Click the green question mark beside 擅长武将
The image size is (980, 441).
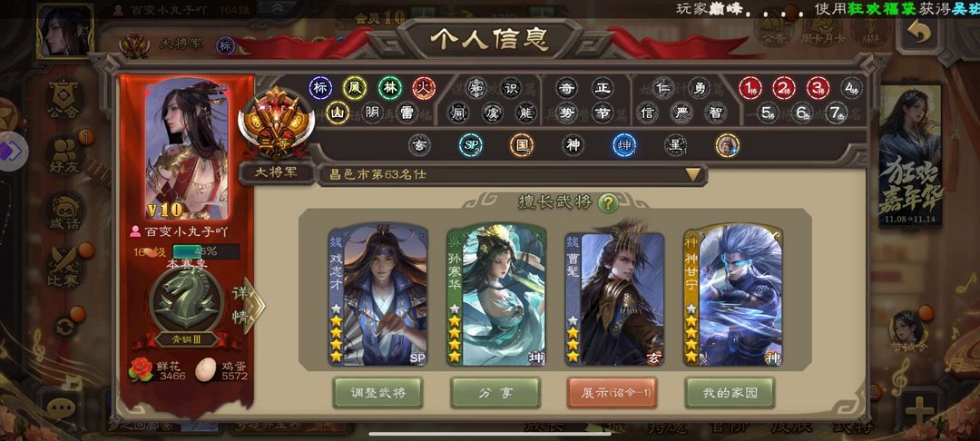[608, 202]
